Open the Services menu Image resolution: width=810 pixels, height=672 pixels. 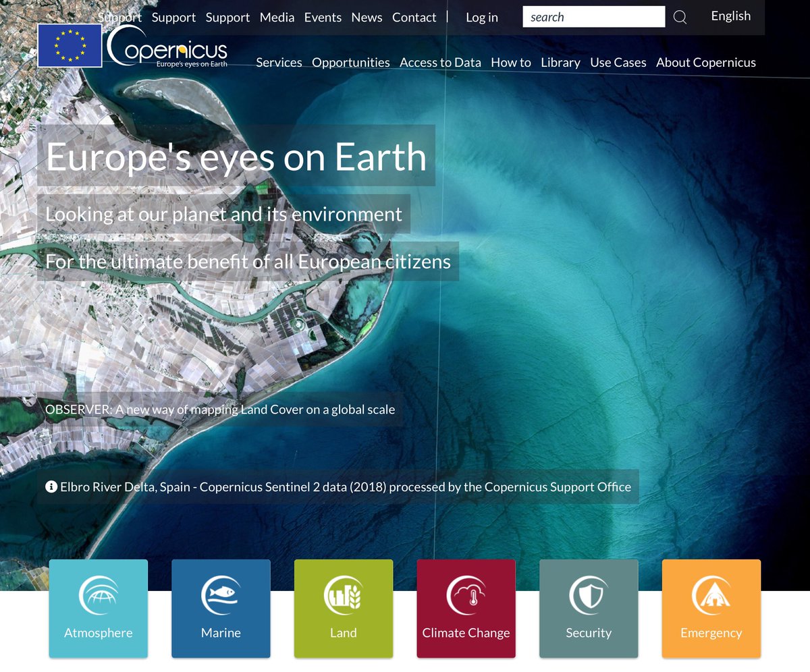[x=279, y=63]
